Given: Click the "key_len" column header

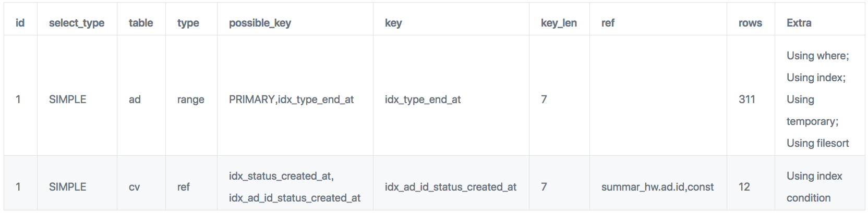Looking at the screenshot, I should [559, 23].
